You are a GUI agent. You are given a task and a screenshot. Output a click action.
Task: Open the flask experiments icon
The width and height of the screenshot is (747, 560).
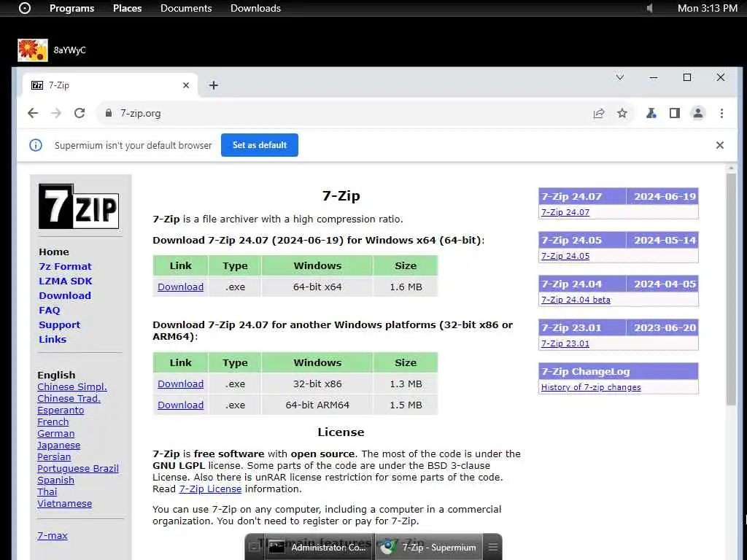tap(651, 113)
